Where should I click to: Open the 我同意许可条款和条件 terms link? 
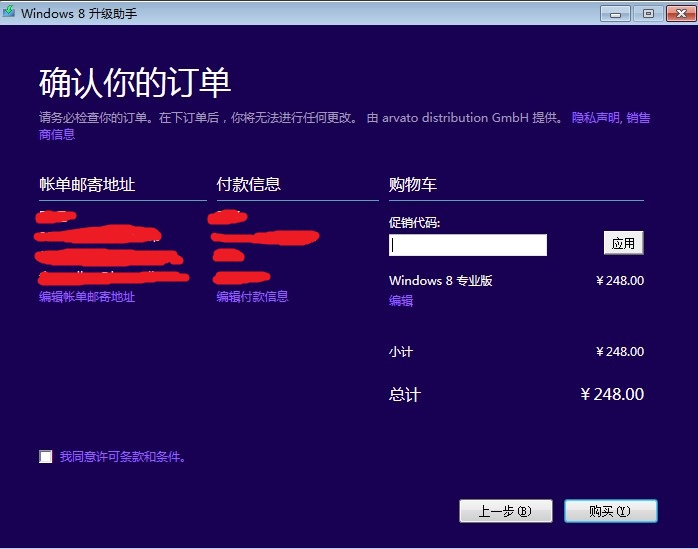pos(122,456)
